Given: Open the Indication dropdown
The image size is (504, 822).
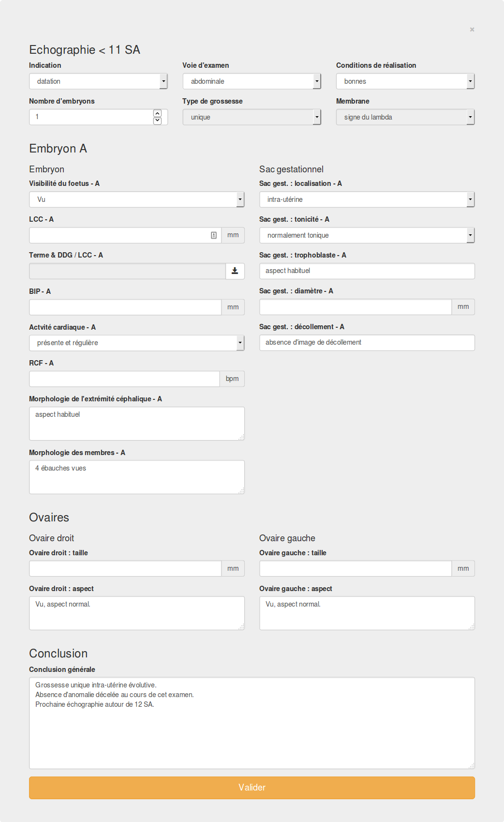Looking at the screenshot, I should 98,81.
